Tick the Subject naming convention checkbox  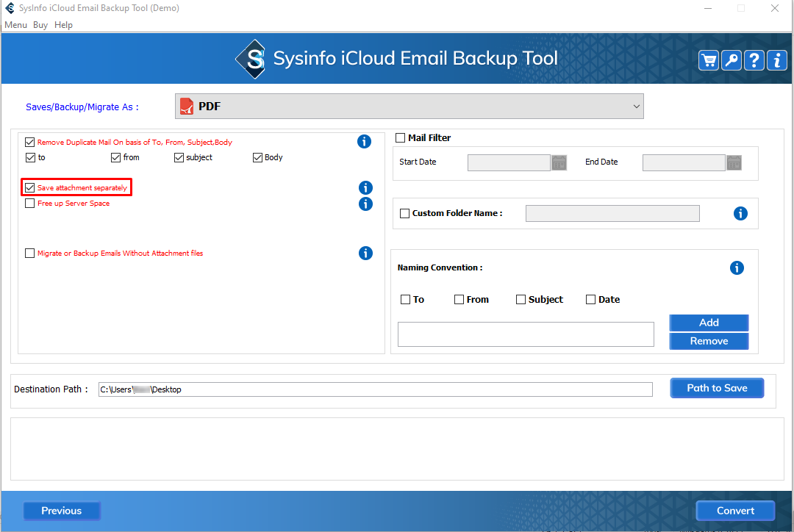521,300
